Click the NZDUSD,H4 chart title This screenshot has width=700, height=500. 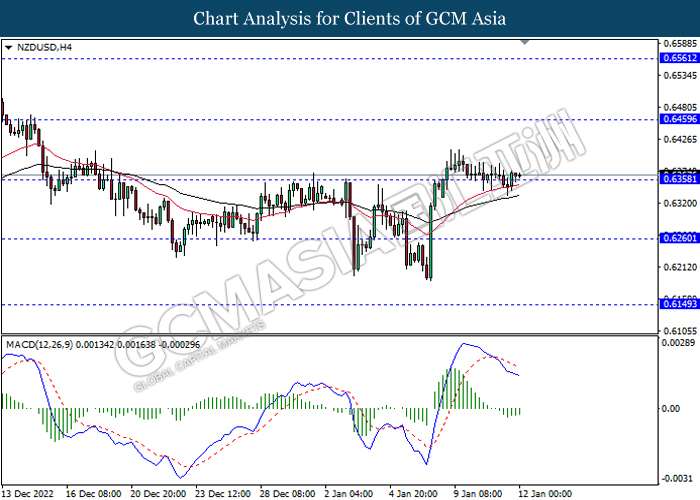pos(44,47)
